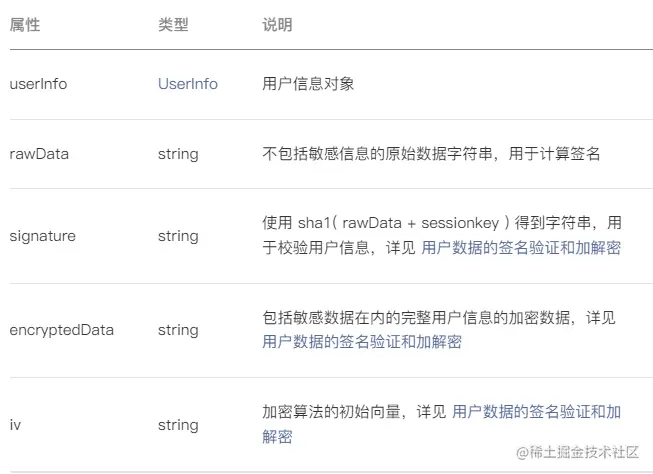Click the 类型 column header
Viewport: 653px width, 474px height.
(172, 25)
